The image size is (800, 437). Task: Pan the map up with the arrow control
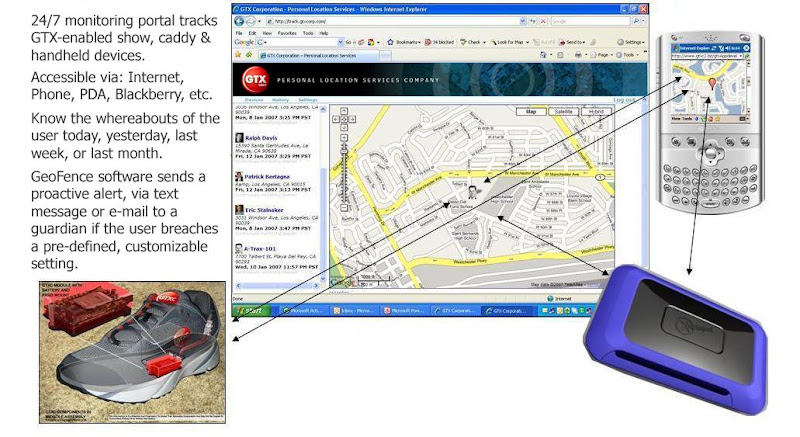point(344,111)
